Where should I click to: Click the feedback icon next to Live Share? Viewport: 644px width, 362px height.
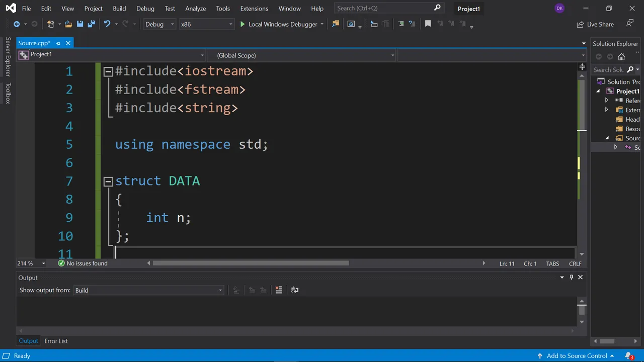click(630, 24)
